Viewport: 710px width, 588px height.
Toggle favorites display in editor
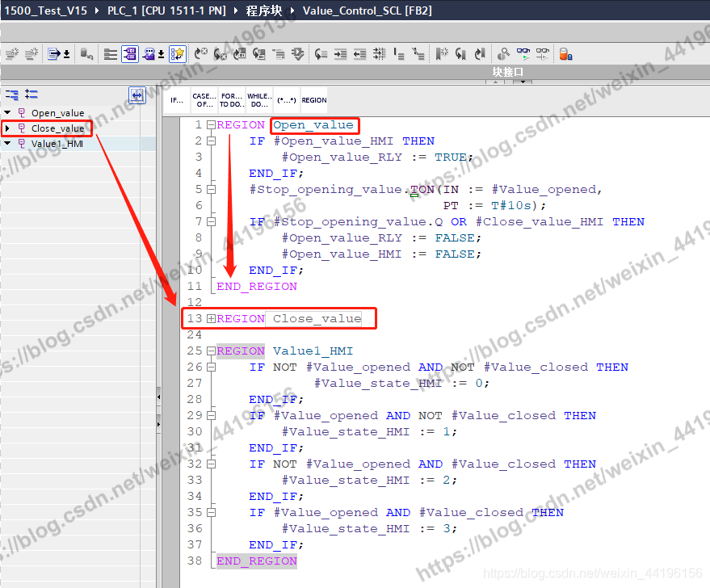[x=178, y=54]
